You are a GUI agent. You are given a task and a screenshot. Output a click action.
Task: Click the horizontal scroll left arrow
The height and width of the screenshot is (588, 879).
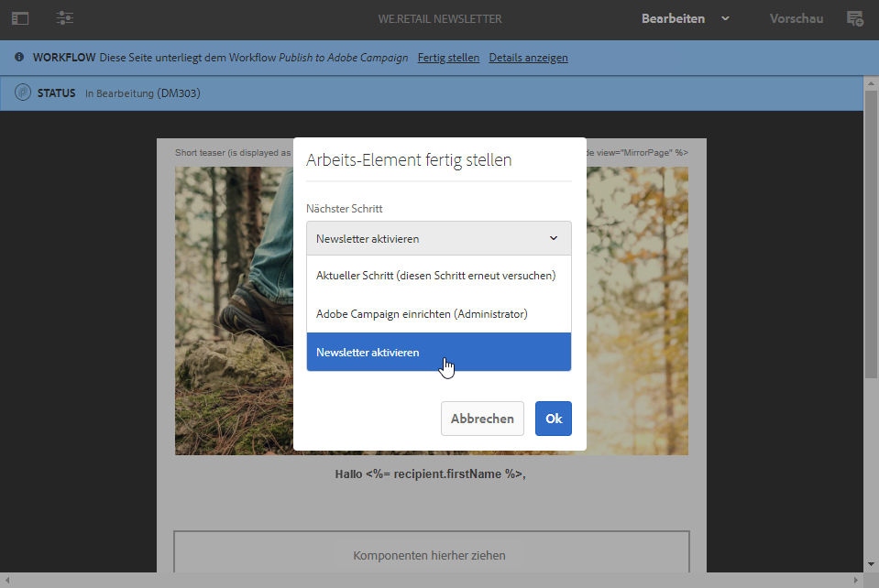click(7, 580)
